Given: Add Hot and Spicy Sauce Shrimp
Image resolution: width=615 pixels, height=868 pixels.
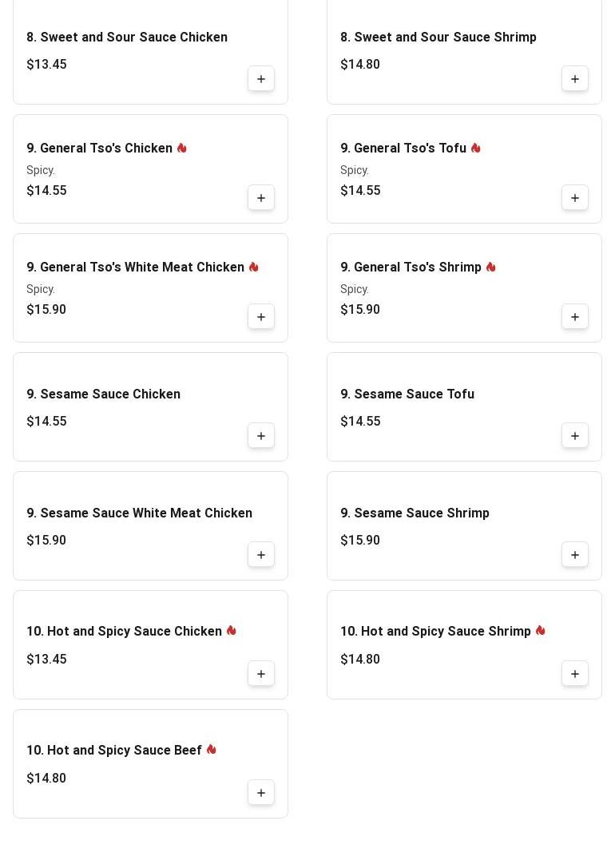Looking at the screenshot, I should [575, 674].
